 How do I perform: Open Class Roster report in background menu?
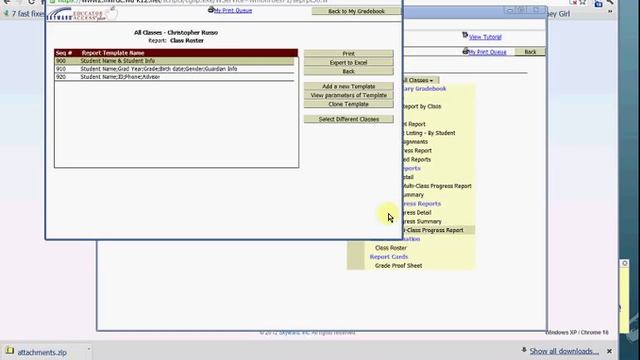pyautogui.click(x=391, y=248)
